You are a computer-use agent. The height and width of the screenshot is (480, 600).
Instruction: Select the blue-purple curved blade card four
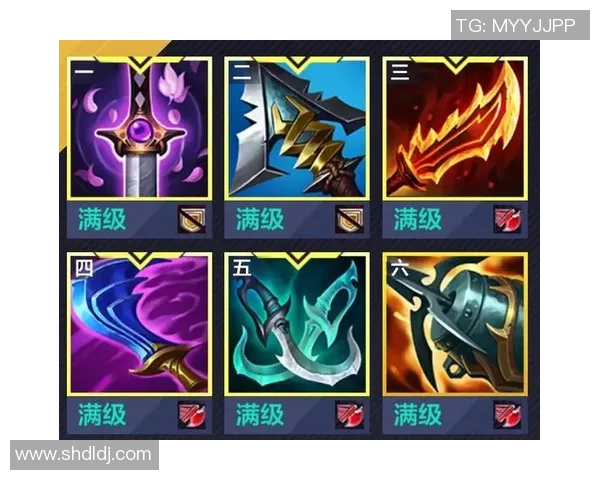click(x=139, y=324)
